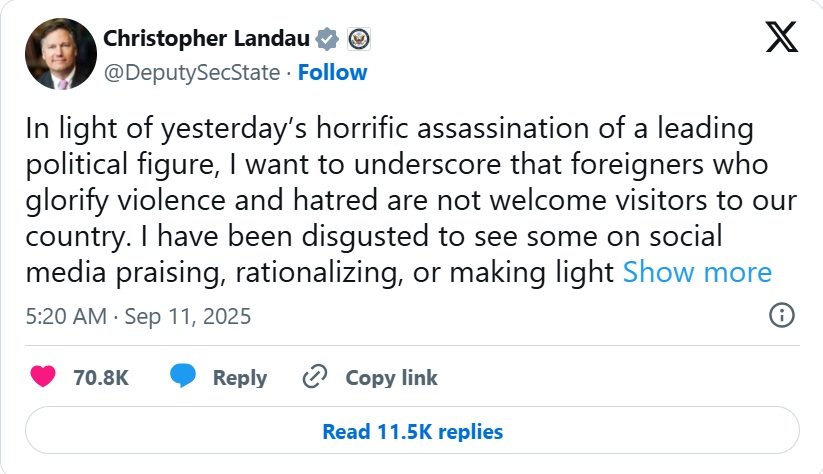Click the @DeputySecState handle

pyautogui.click(x=194, y=72)
